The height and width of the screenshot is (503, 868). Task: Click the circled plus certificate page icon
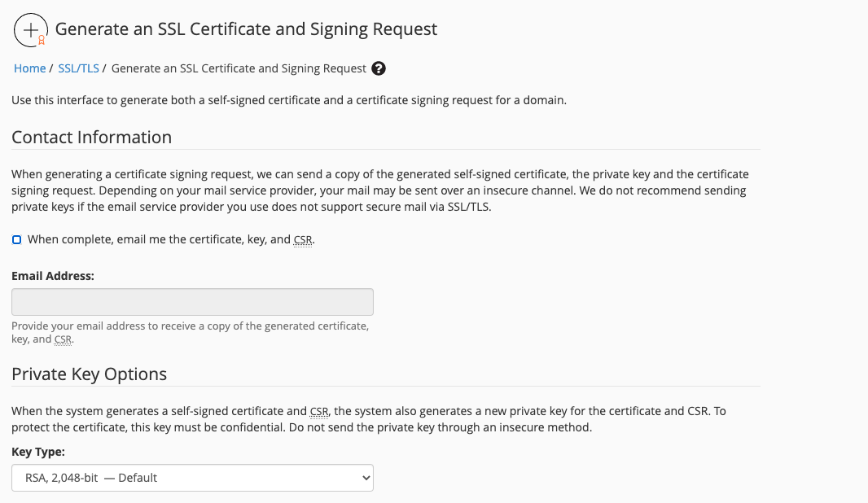30,30
